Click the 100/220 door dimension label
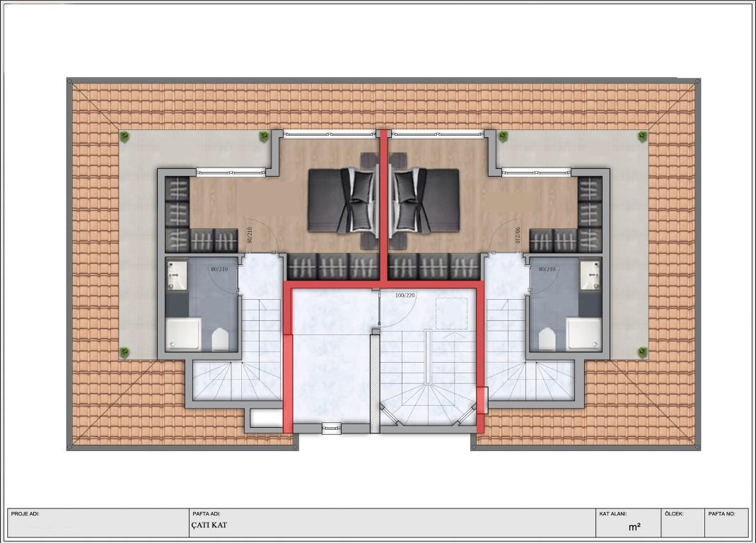This screenshot has height=543, width=756. (x=406, y=295)
